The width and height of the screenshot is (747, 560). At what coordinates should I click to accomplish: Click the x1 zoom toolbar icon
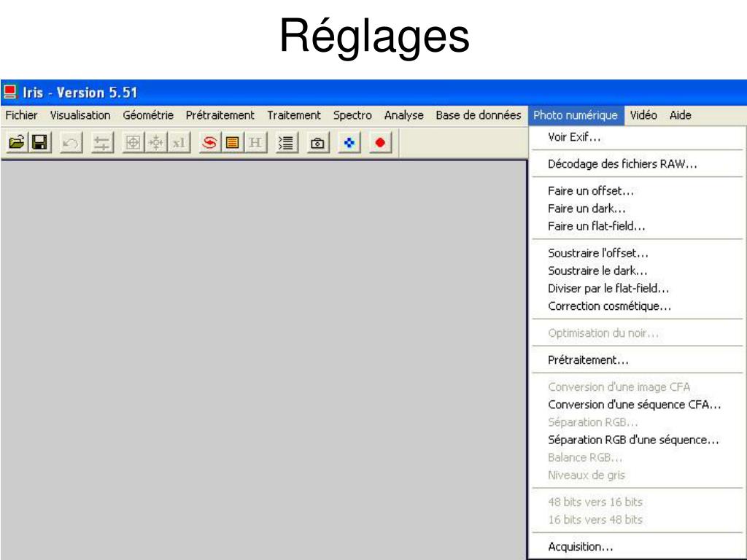[x=179, y=142]
